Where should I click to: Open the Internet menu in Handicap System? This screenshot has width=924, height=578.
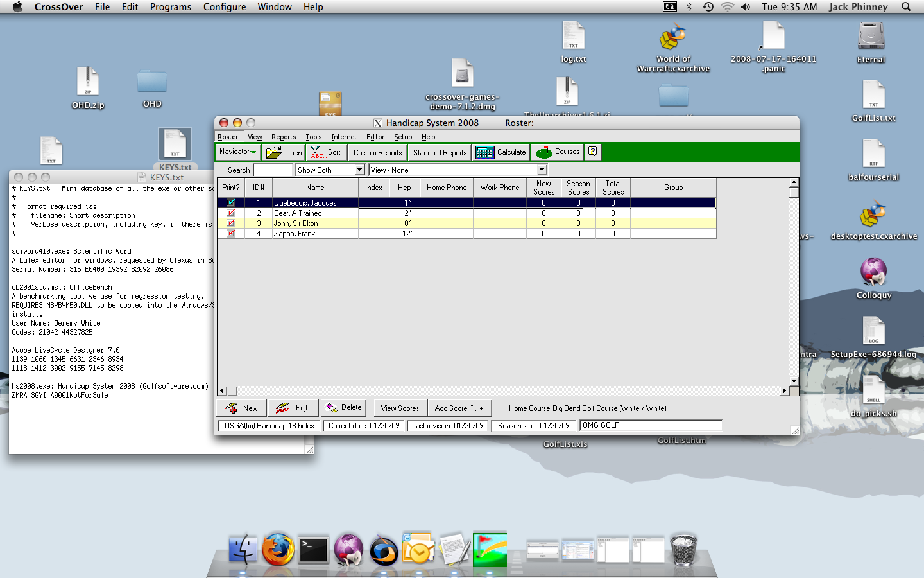344,137
